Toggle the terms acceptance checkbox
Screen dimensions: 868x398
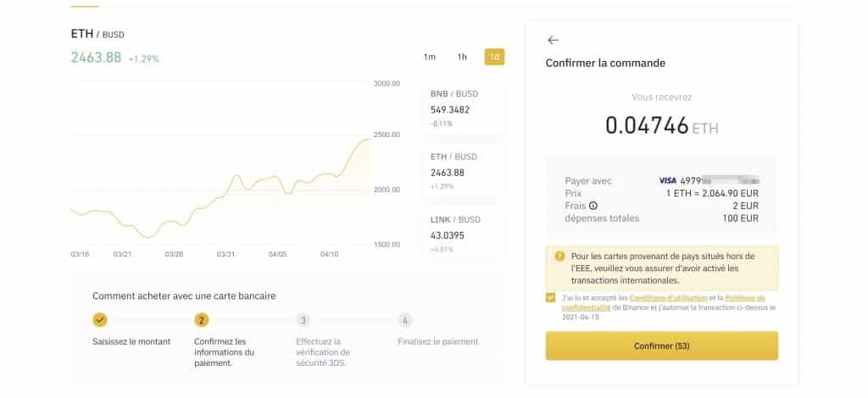coord(550,297)
